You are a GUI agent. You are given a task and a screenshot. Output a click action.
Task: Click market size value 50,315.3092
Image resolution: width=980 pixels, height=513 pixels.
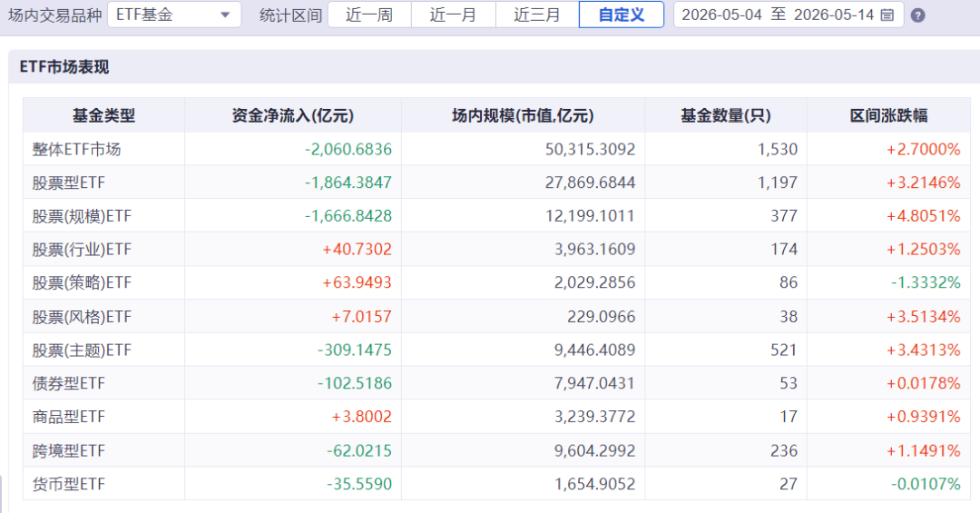coord(590,149)
